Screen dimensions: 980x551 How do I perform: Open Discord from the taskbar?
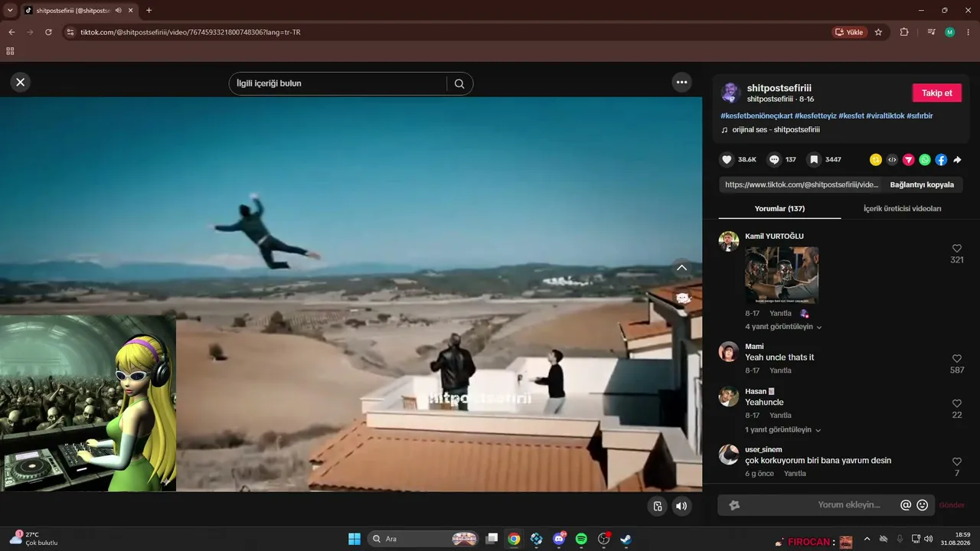pyautogui.click(x=559, y=539)
